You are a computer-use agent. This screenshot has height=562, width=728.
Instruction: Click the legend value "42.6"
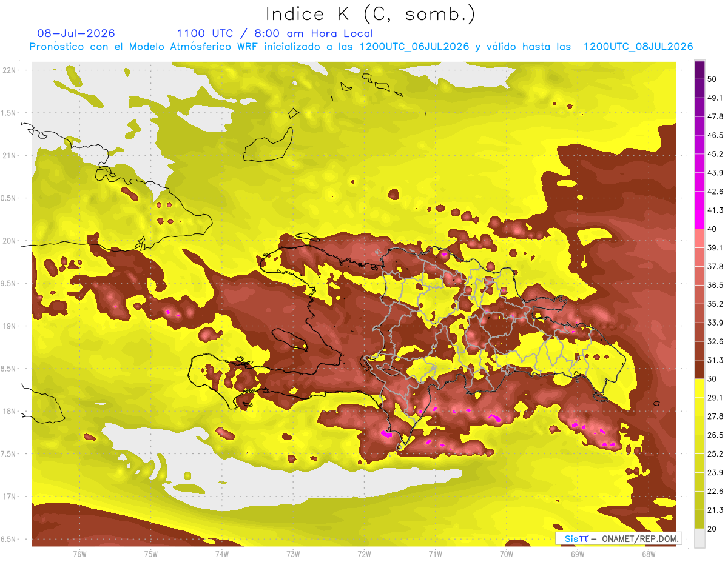click(x=715, y=192)
